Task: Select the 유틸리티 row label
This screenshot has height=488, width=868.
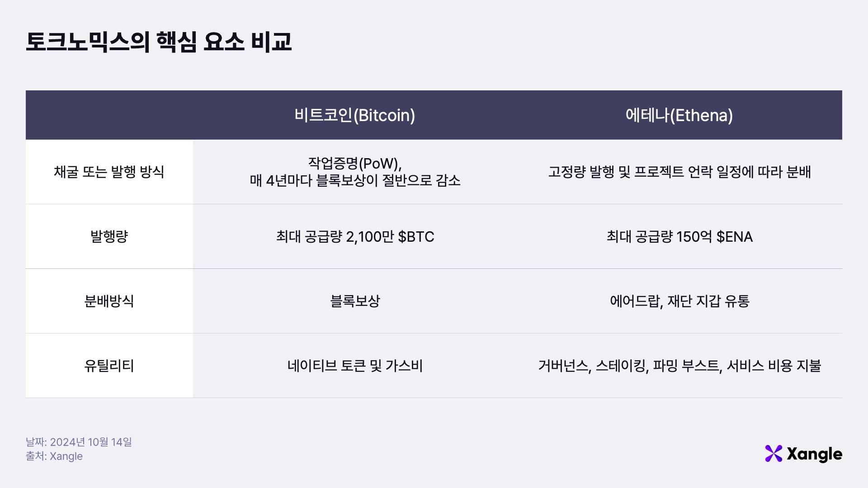Action: click(109, 366)
